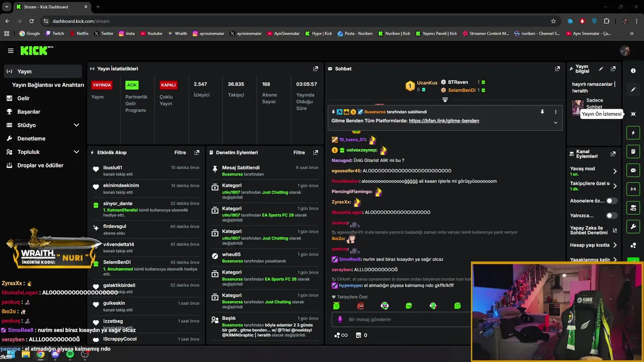Viewport: 644px width, 362px height.
Task: Open Spotify from the taskbar
Action: [70, 354]
